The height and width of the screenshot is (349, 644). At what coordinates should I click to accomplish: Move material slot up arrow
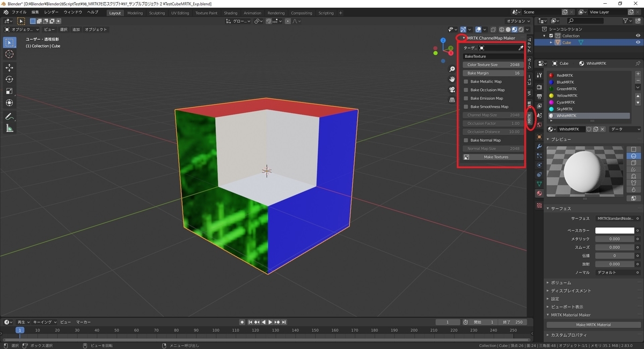click(x=638, y=96)
